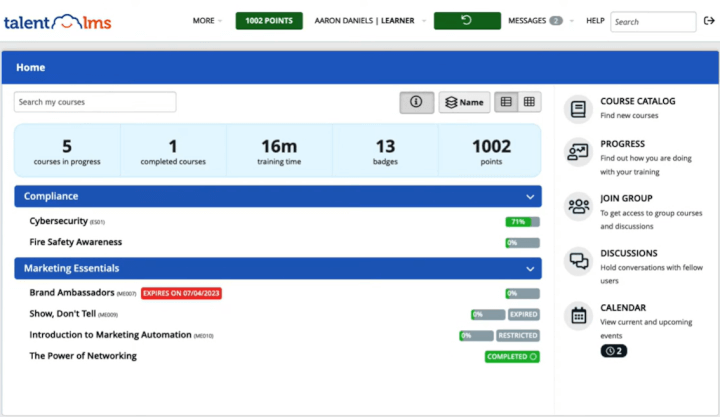Switch to grid view layout
Image resolution: width=720 pixels, height=417 pixels.
click(529, 102)
